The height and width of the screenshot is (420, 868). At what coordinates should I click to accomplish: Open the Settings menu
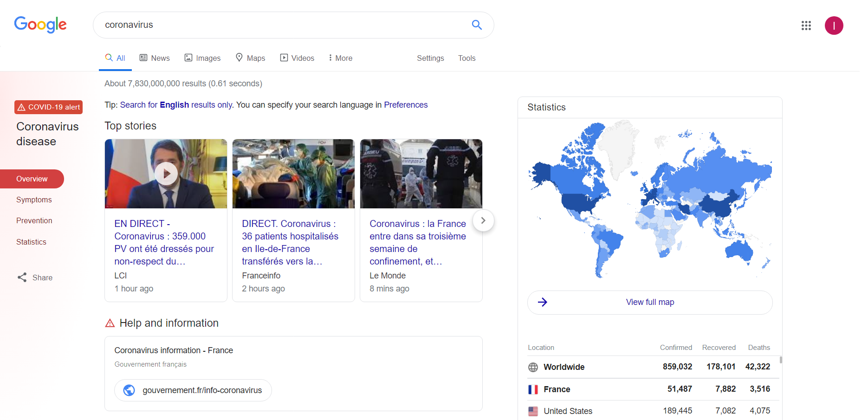click(x=430, y=58)
